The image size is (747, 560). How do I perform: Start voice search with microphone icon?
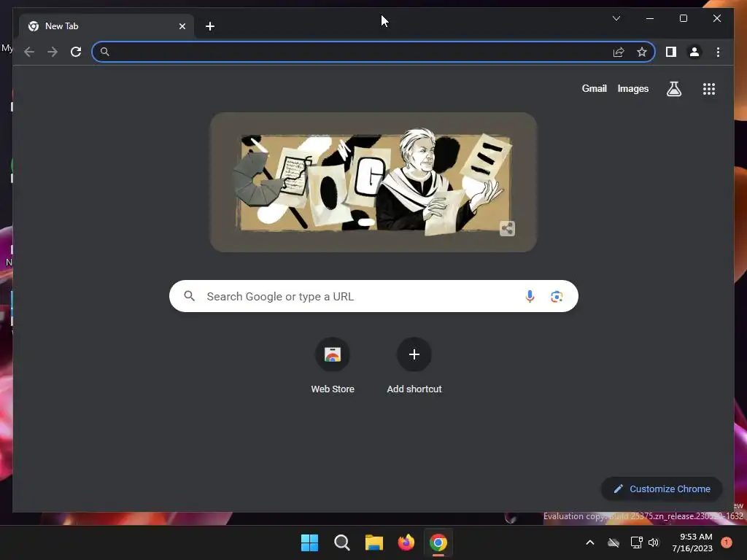point(530,296)
